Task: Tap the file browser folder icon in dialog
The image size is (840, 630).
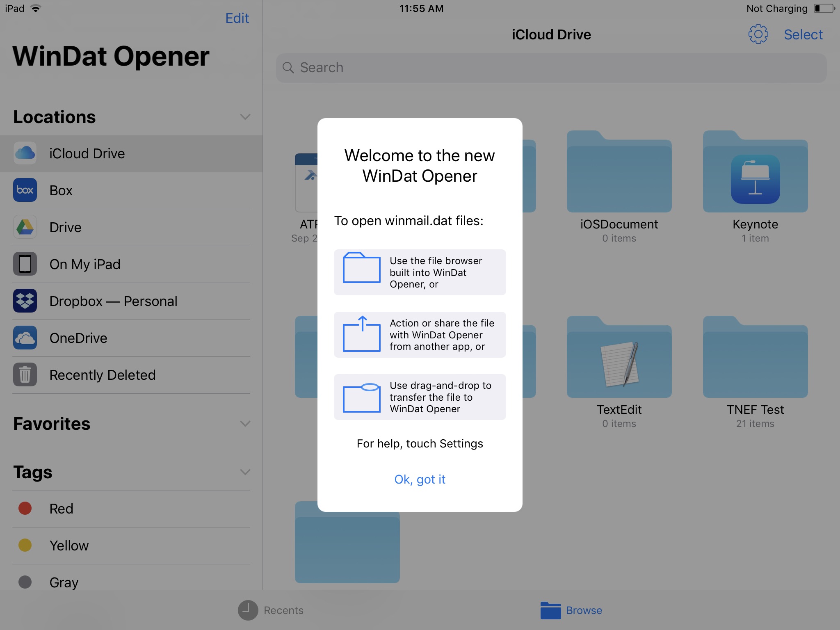Action: point(361,267)
